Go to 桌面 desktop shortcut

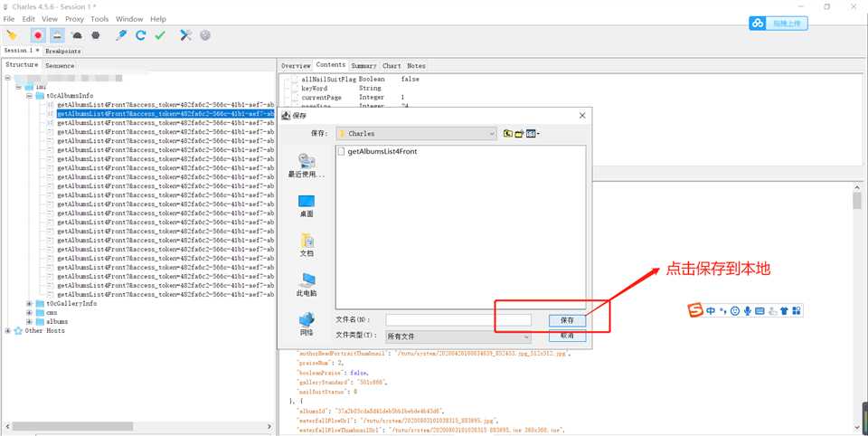[x=307, y=206]
